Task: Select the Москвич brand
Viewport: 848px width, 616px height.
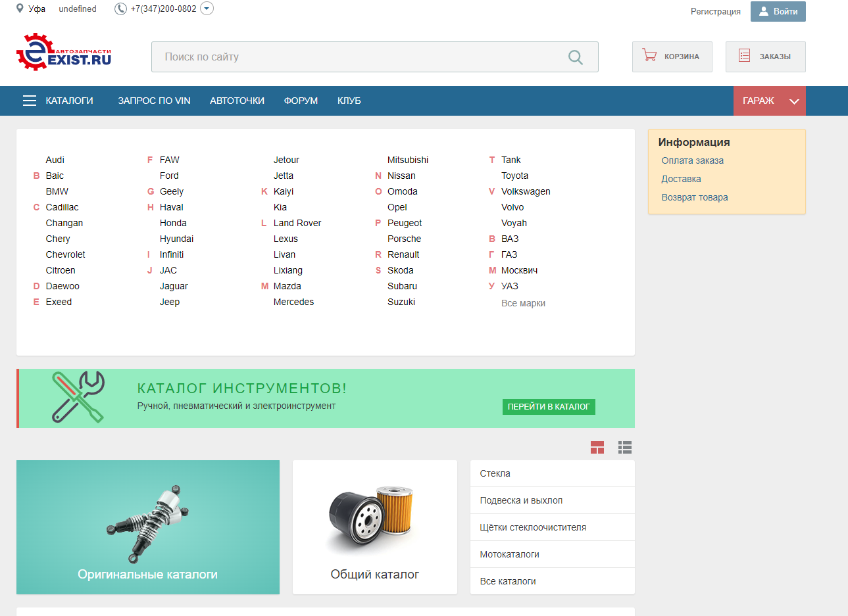Action: pyautogui.click(x=520, y=270)
